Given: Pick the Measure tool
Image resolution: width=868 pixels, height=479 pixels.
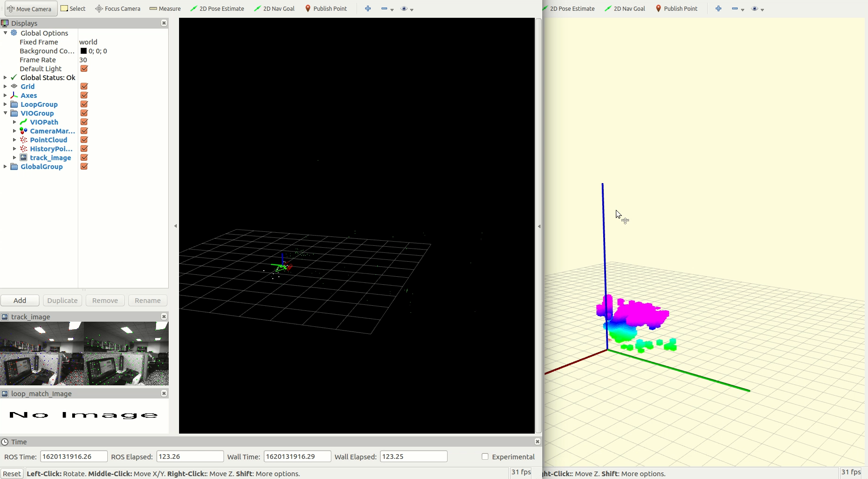Looking at the screenshot, I should tap(165, 8).
